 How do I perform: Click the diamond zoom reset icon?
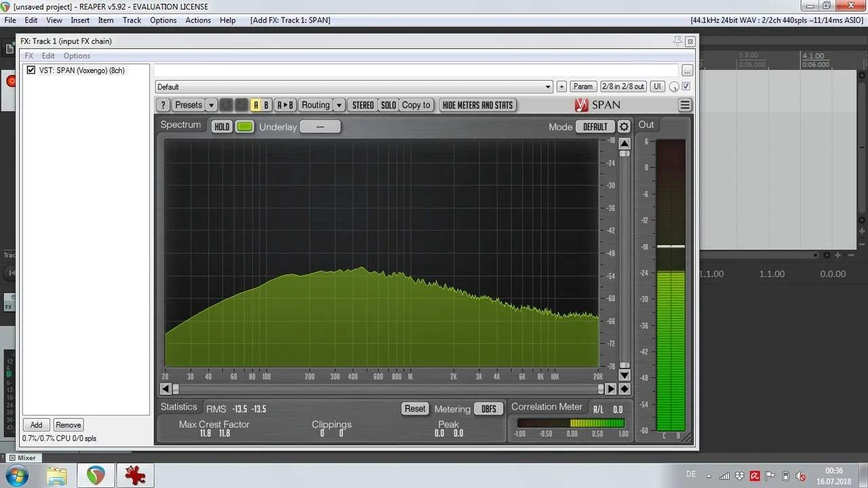pos(625,389)
